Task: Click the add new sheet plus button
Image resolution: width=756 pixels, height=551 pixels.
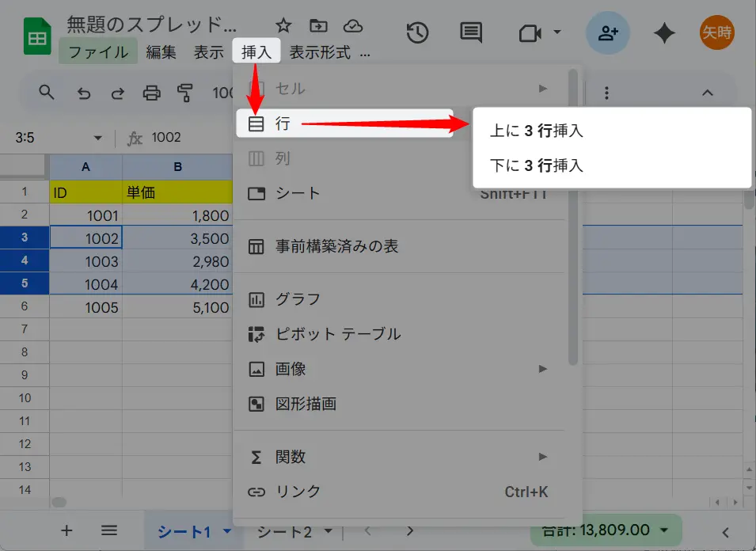Action: 66,530
